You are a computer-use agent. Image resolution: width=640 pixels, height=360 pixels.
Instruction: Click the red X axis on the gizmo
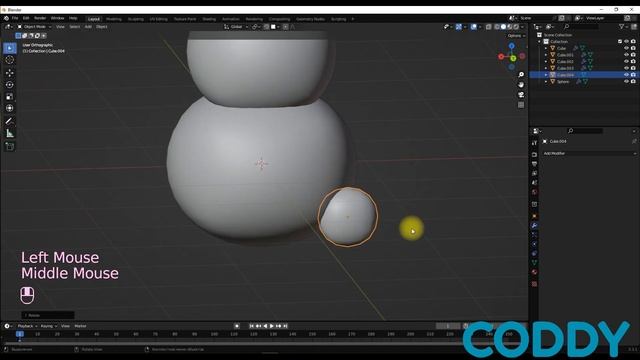tap(501, 57)
